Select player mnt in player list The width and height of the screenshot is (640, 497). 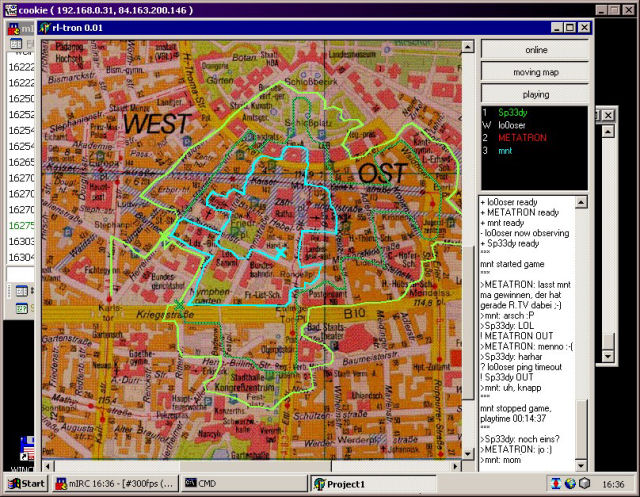click(x=505, y=151)
